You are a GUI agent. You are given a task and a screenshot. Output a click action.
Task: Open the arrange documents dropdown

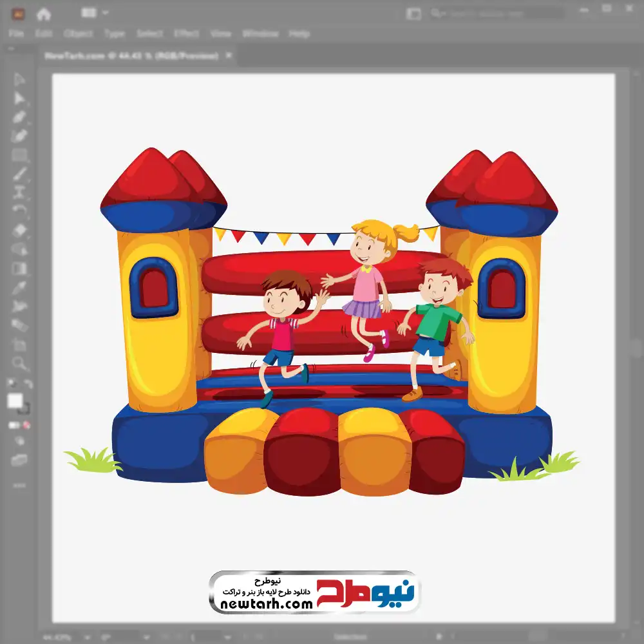point(96,13)
